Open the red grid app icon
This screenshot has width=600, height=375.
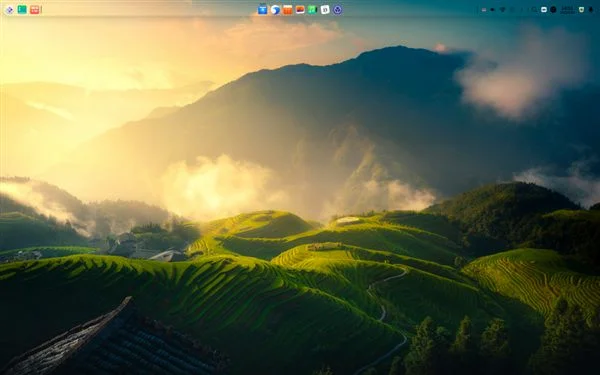coord(35,10)
